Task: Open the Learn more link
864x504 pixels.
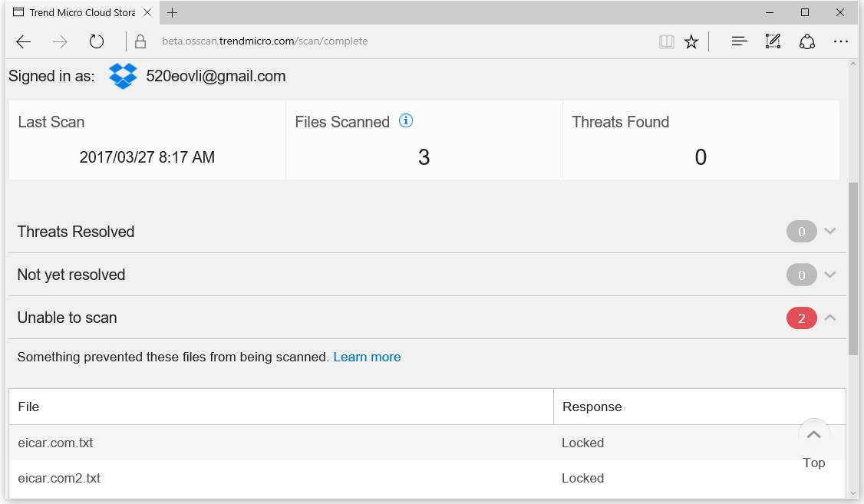Action: click(367, 357)
